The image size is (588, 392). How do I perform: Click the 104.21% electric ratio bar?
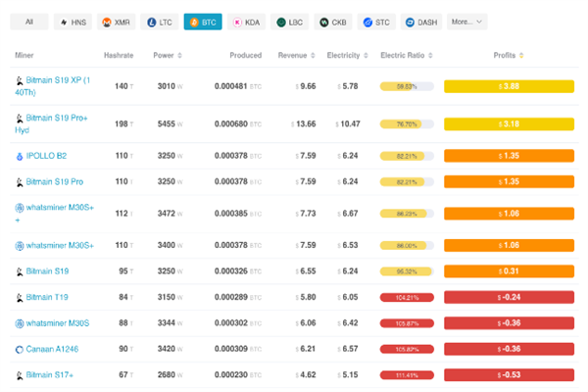(407, 298)
